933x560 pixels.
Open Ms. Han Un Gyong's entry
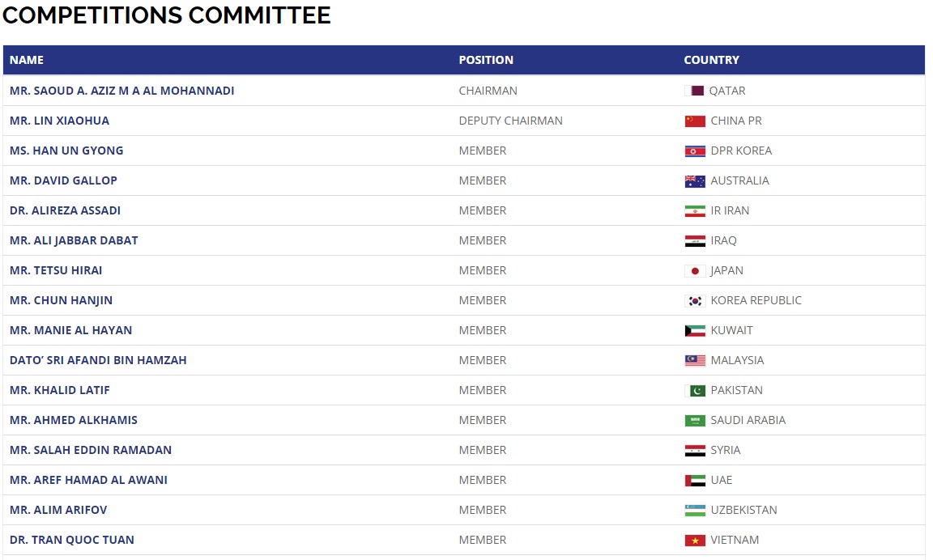(66, 151)
